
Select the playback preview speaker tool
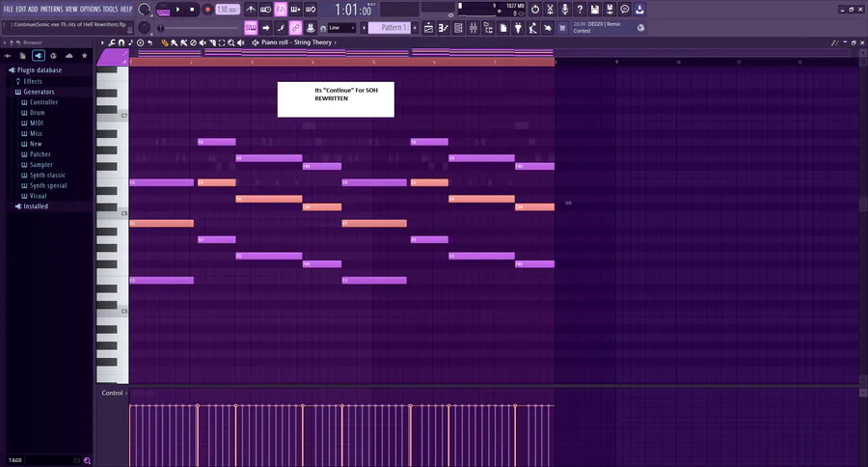(x=241, y=42)
